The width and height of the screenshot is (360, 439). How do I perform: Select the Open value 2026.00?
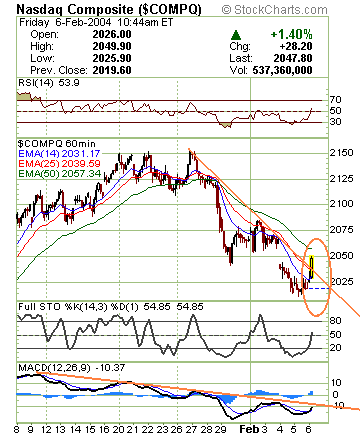pyautogui.click(x=112, y=34)
